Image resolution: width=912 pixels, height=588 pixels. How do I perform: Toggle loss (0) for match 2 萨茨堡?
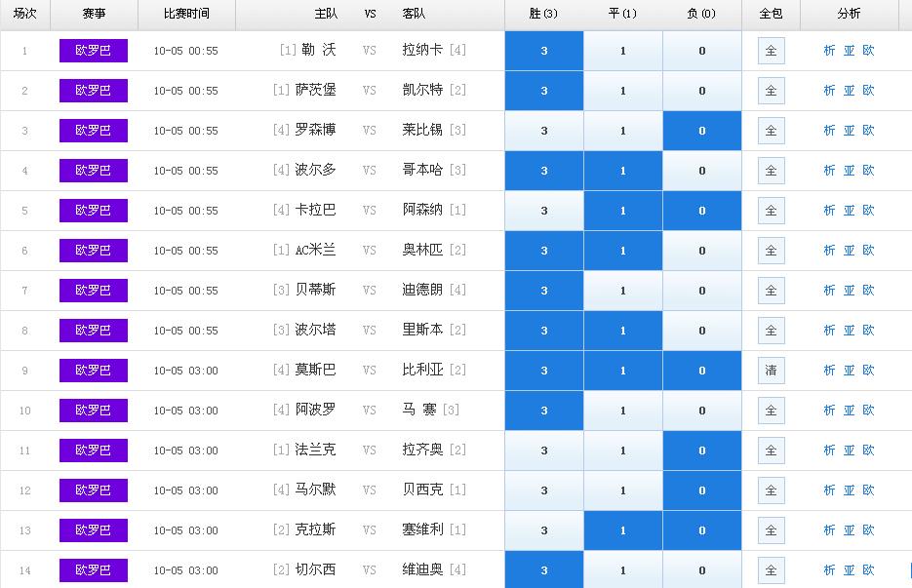702,91
